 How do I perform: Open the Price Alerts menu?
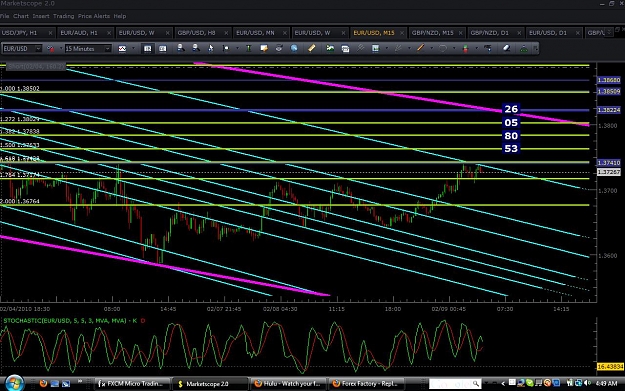click(94, 16)
